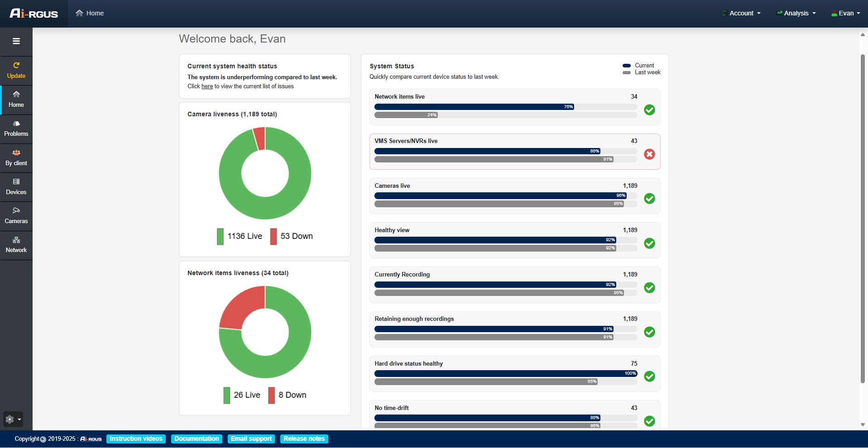Select the Update icon in sidebar
868x448 pixels.
(16, 70)
